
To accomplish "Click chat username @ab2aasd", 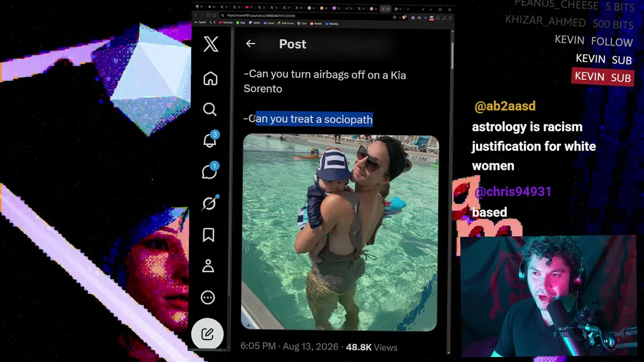I will (x=505, y=106).
